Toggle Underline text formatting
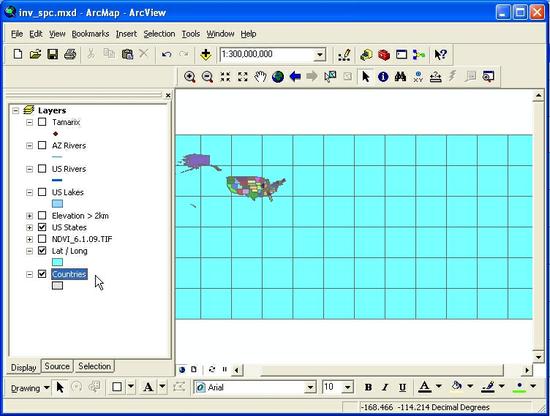The image size is (550, 416). click(402, 387)
